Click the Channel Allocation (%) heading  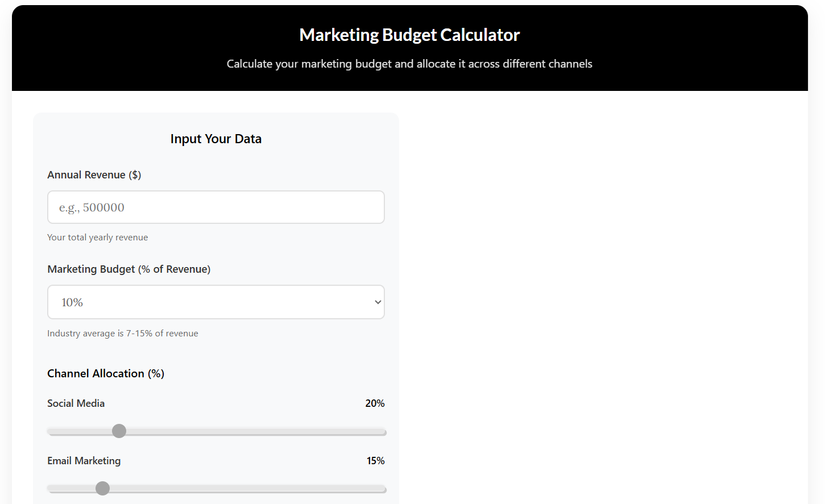click(x=106, y=374)
